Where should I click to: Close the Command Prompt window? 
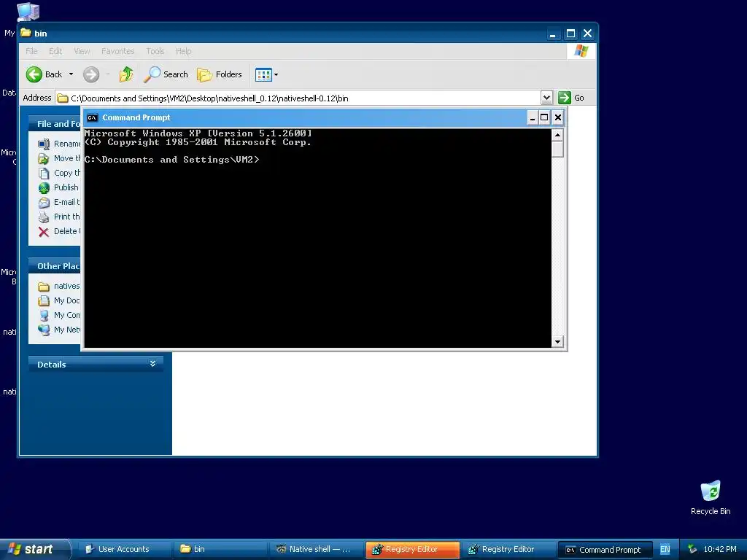558,117
